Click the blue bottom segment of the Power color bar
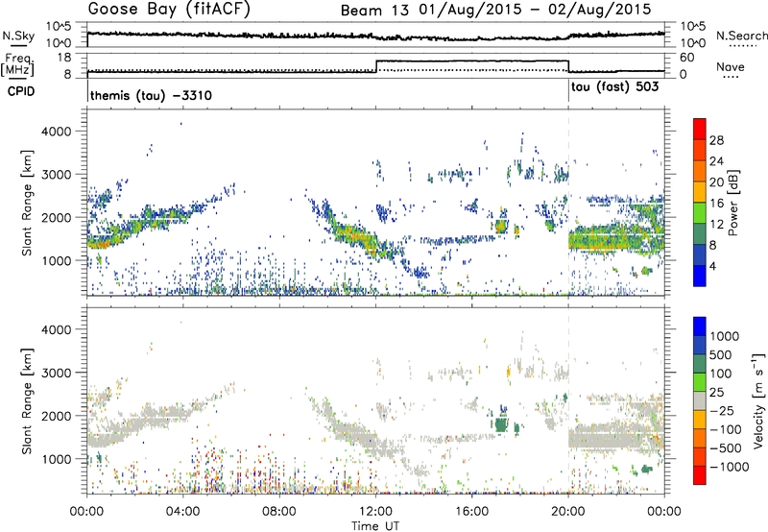 (700, 276)
